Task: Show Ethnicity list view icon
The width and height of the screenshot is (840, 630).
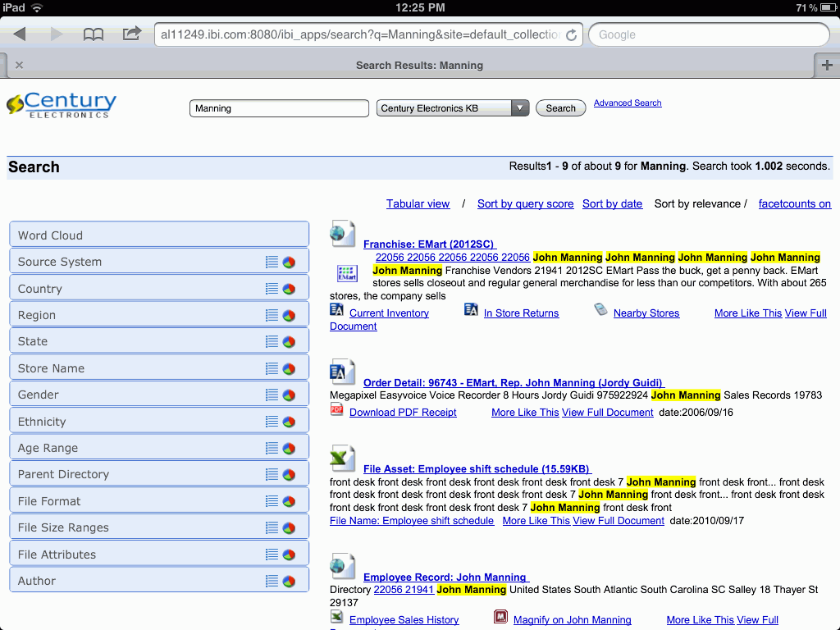Action: click(272, 422)
